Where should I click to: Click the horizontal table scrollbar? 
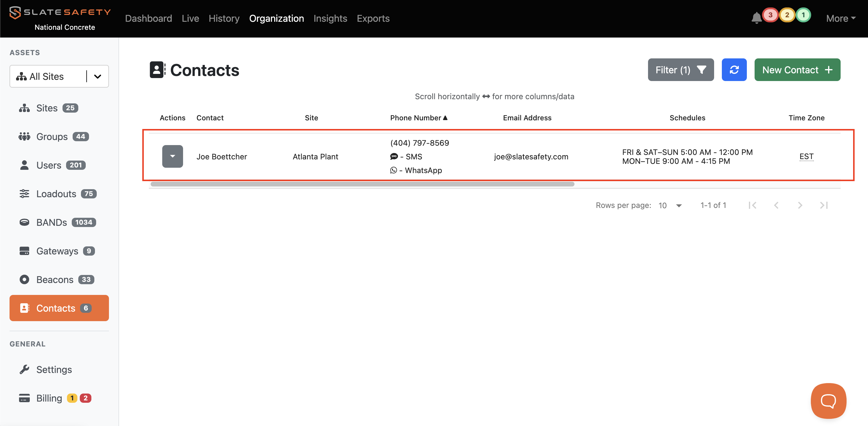coord(362,184)
